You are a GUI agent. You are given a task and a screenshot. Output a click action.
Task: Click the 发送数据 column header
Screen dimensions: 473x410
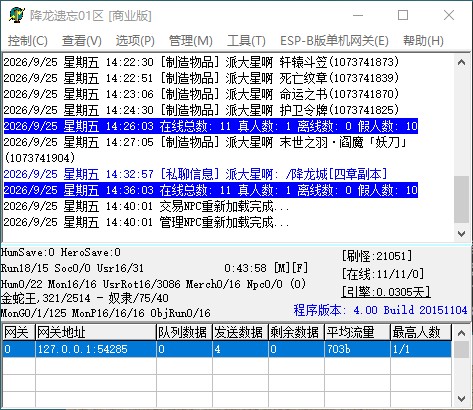pyautogui.click(x=240, y=332)
